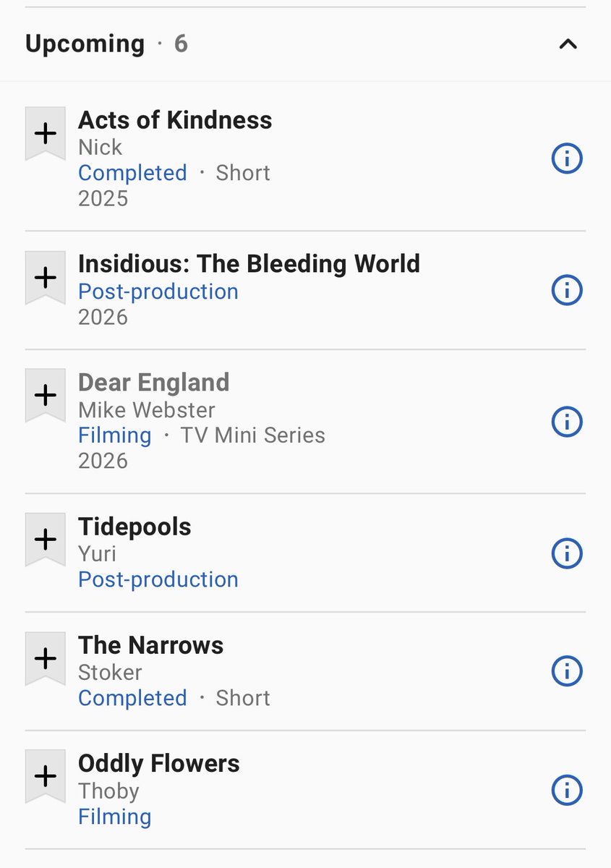611x868 pixels.
Task: Add Insidious: The Bleeding World to watchlist
Action: (x=46, y=278)
